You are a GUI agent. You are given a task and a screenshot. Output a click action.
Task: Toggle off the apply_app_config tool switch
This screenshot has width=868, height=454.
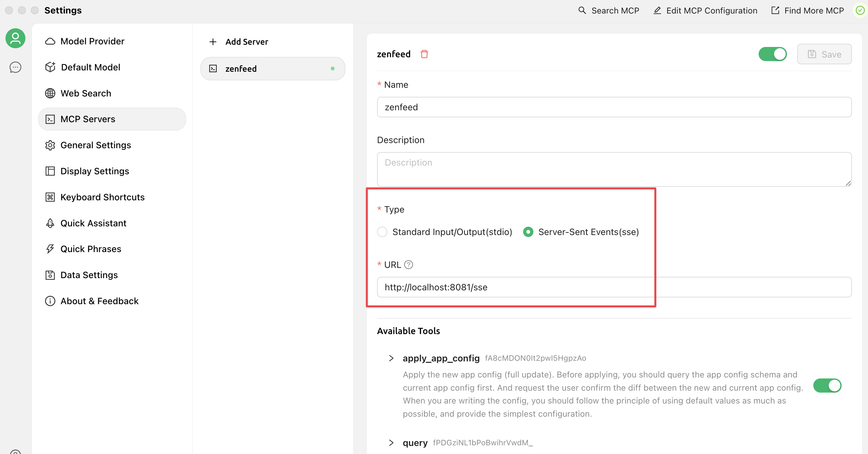(x=826, y=386)
